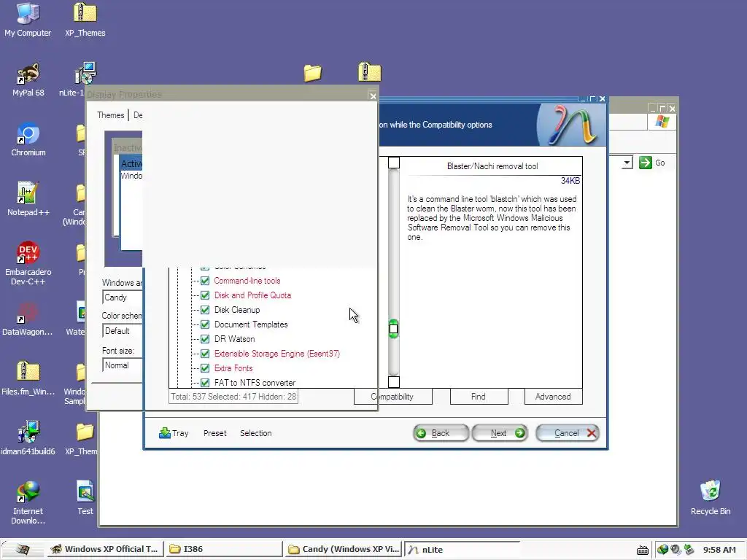Click the Compatibility button
The image size is (747, 560).
pyautogui.click(x=393, y=397)
